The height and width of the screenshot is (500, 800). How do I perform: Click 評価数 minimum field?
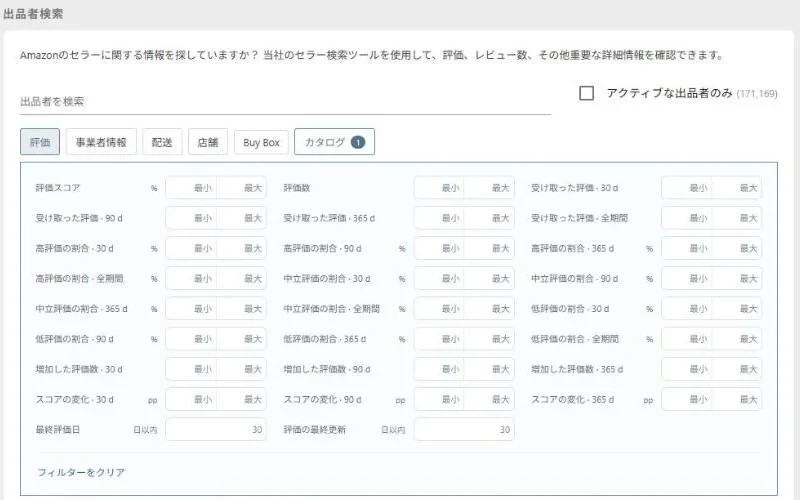point(439,188)
